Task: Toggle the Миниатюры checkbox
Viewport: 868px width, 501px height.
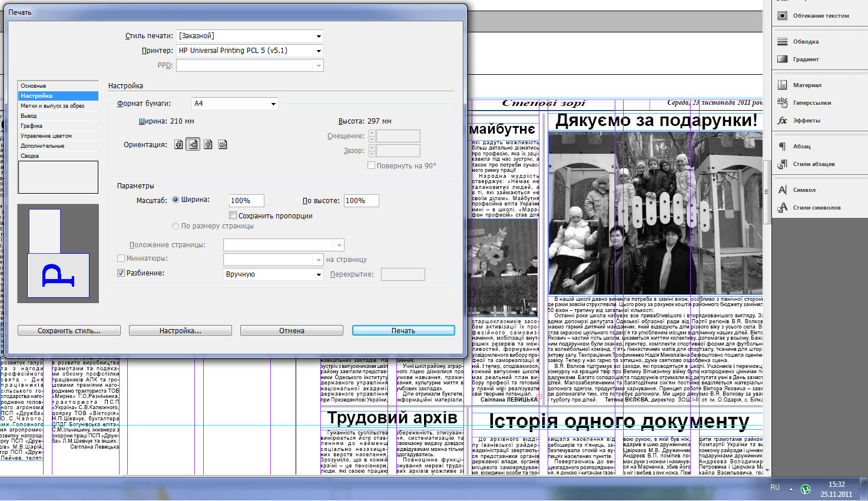Action: pyautogui.click(x=121, y=258)
